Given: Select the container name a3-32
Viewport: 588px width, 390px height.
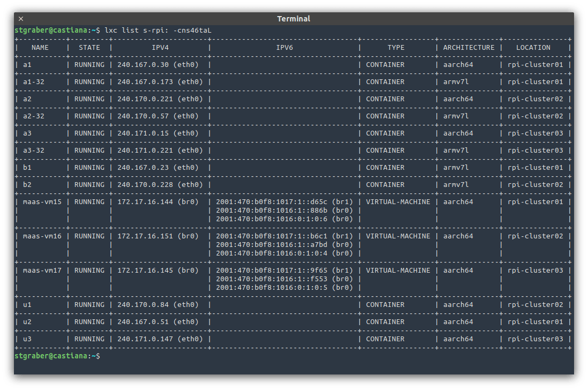Looking at the screenshot, I should [x=33, y=150].
